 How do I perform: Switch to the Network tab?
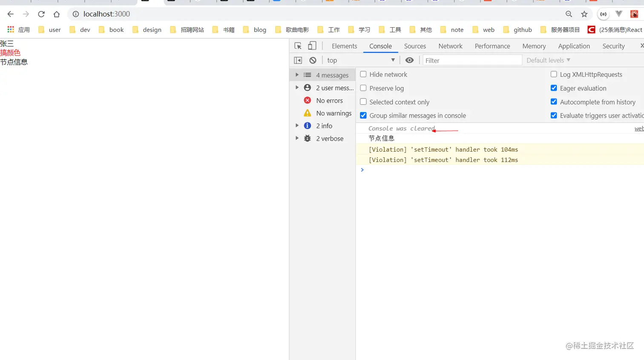point(450,46)
